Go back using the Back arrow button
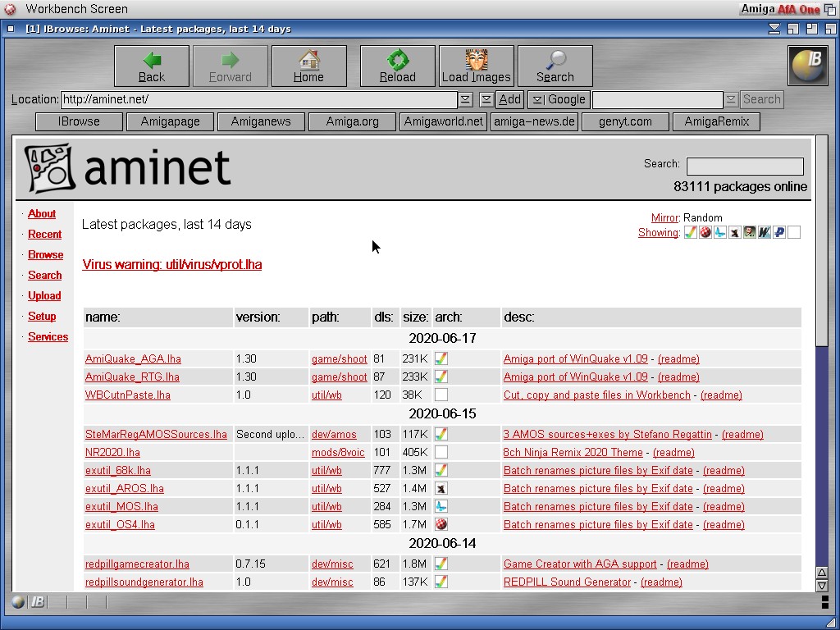The height and width of the screenshot is (630, 840). (152, 66)
